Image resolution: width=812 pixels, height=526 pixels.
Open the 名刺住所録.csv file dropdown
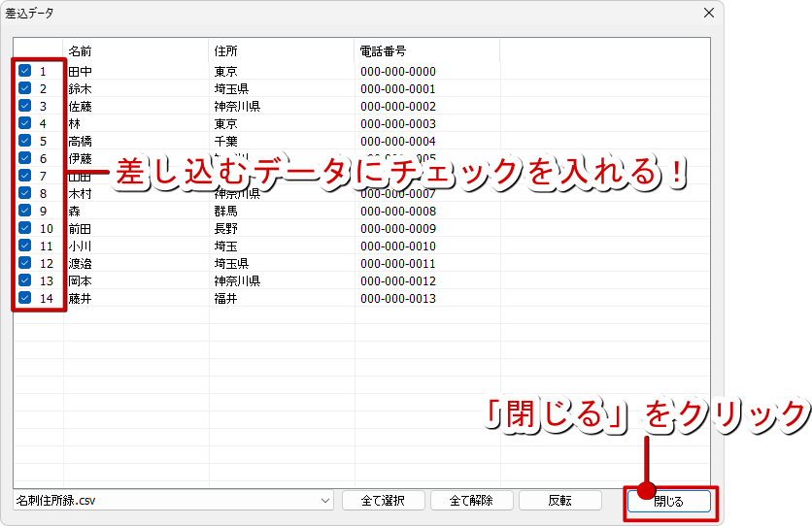point(324,501)
